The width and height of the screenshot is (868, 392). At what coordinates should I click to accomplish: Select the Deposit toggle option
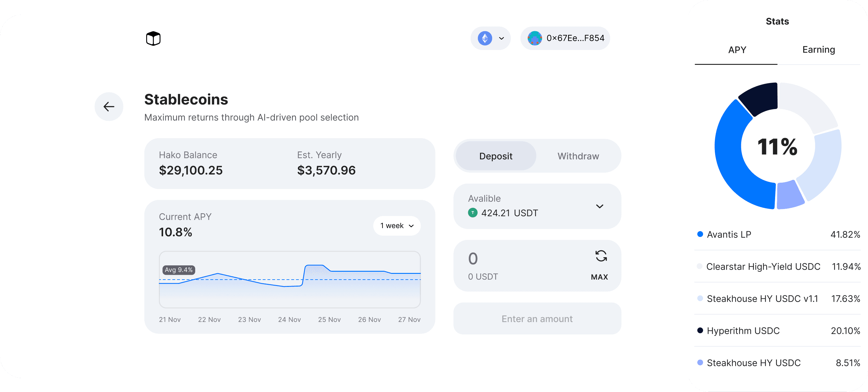click(x=495, y=156)
